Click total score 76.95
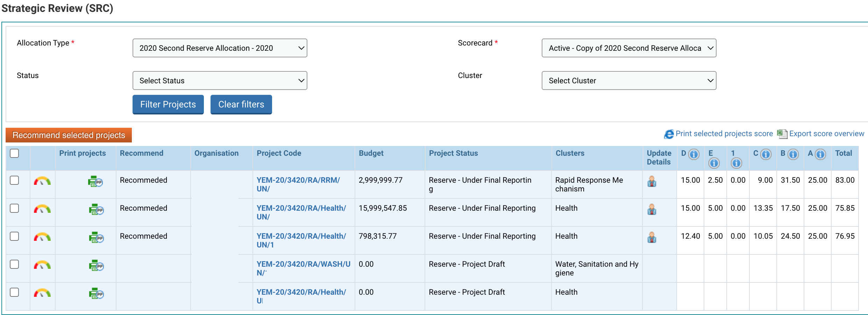The height and width of the screenshot is (315, 868). click(x=845, y=236)
